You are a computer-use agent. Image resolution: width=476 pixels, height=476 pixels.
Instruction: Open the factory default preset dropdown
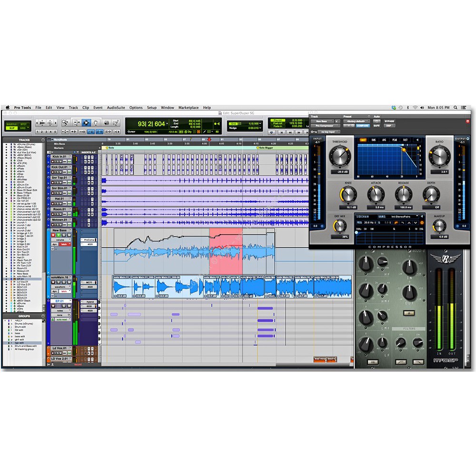click(356, 121)
